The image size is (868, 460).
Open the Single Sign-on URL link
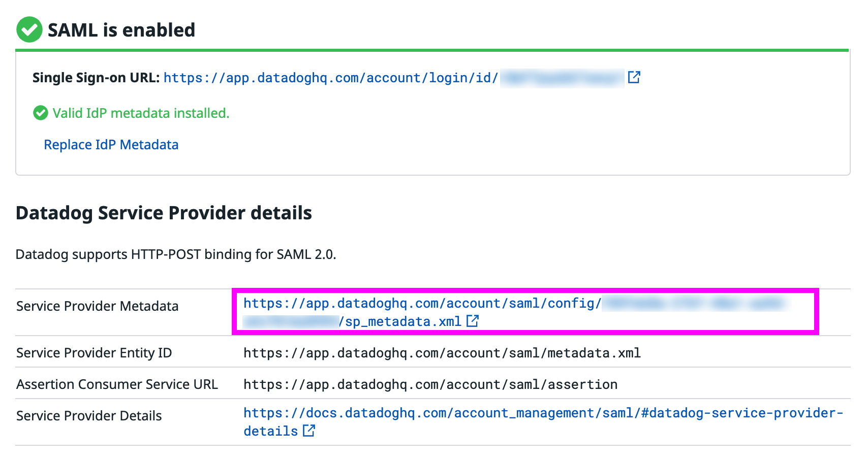[394, 78]
